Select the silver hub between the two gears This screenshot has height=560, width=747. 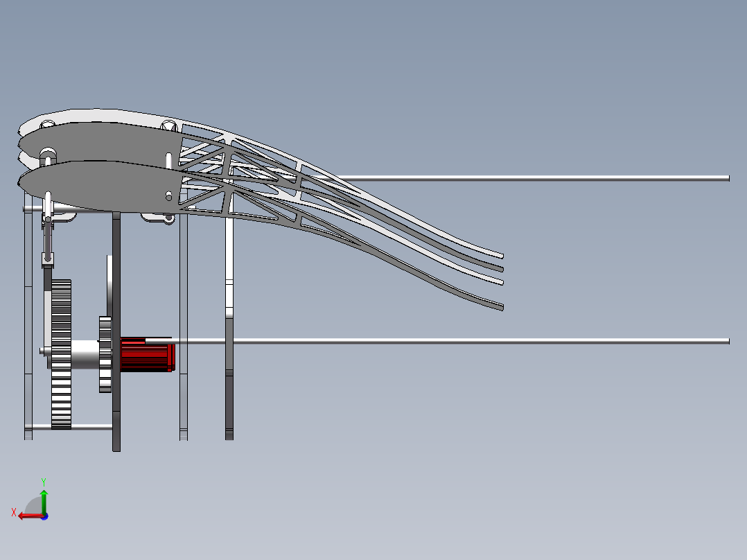coord(85,354)
